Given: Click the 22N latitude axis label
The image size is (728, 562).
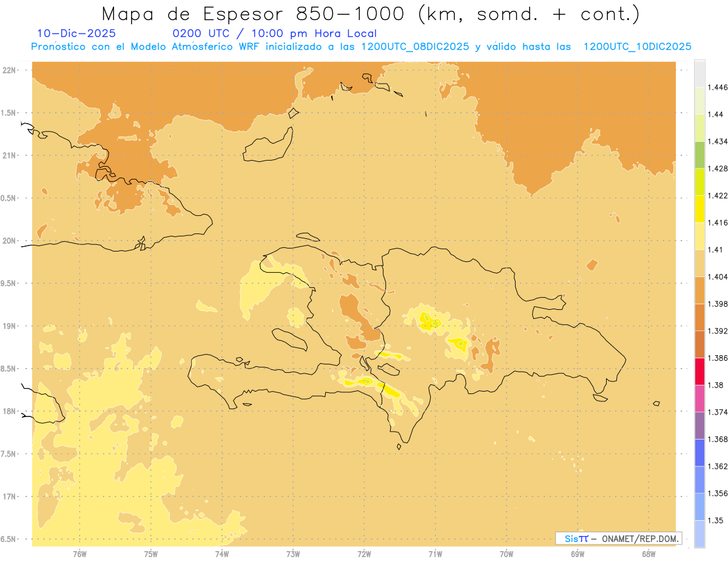Looking at the screenshot, I should (10, 70).
